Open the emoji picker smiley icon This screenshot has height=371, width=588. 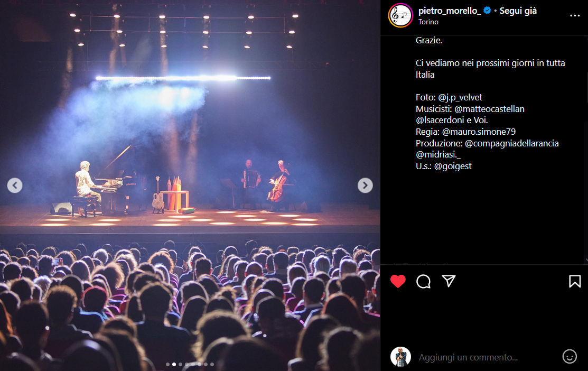[570, 356]
